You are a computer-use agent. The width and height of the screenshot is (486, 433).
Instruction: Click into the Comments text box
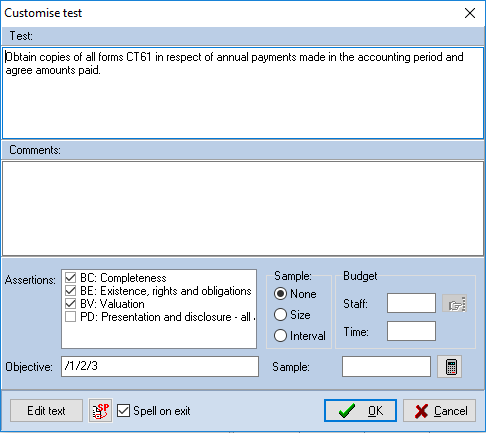[x=243, y=209]
